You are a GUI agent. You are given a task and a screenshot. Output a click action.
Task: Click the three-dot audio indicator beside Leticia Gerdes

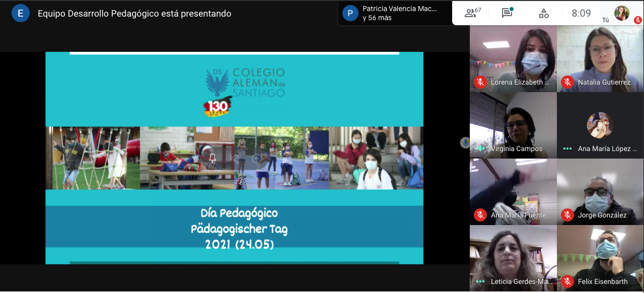pyautogui.click(x=480, y=281)
